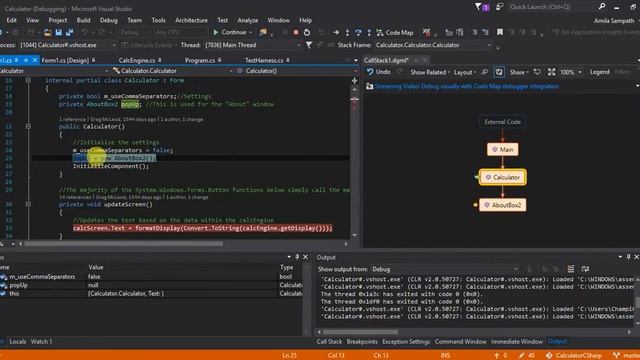
Task: Click the Zoom to Fit icon
Action: point(551,72)
